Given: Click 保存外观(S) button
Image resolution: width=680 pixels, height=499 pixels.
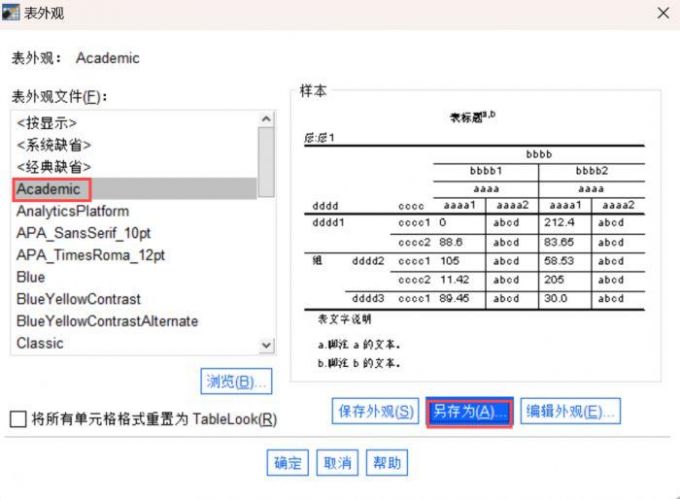Looking at the screenshot, I should click(376, 411).
